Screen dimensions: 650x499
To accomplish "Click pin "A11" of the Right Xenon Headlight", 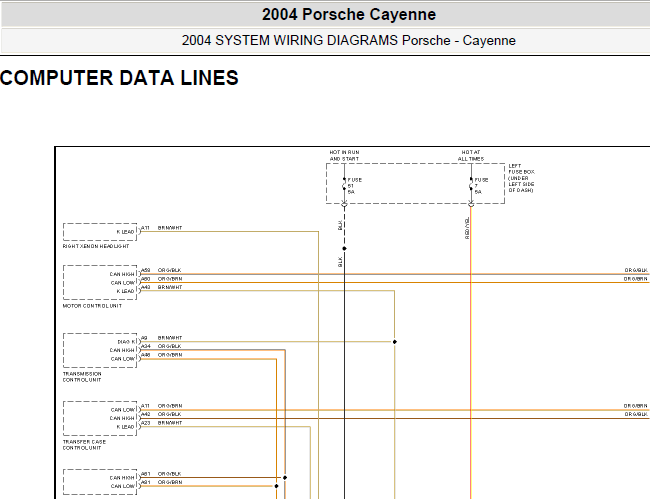I will 145,228.
